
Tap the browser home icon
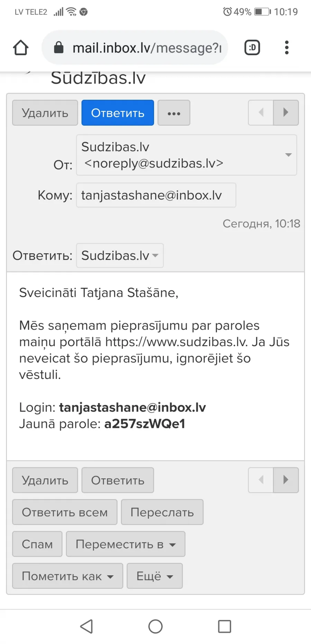[x=21, y=48]
